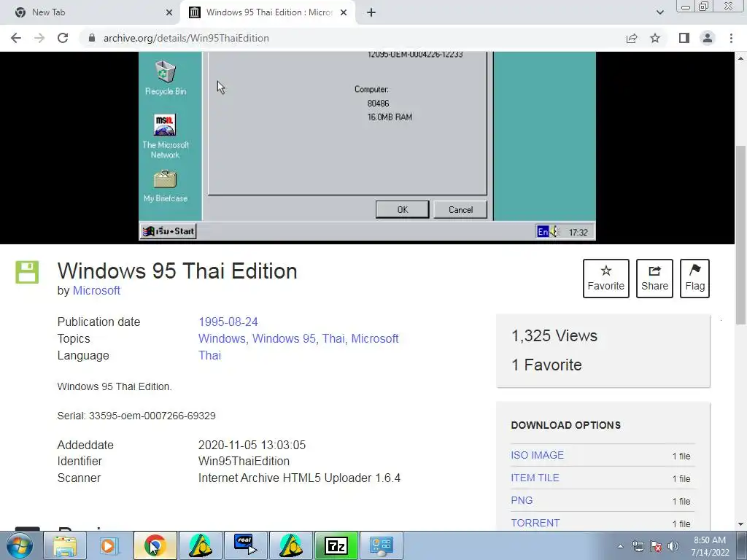Open the Control Panel taskbar icon
Viewport: 747px width, 560px height.
coord(381,545)
